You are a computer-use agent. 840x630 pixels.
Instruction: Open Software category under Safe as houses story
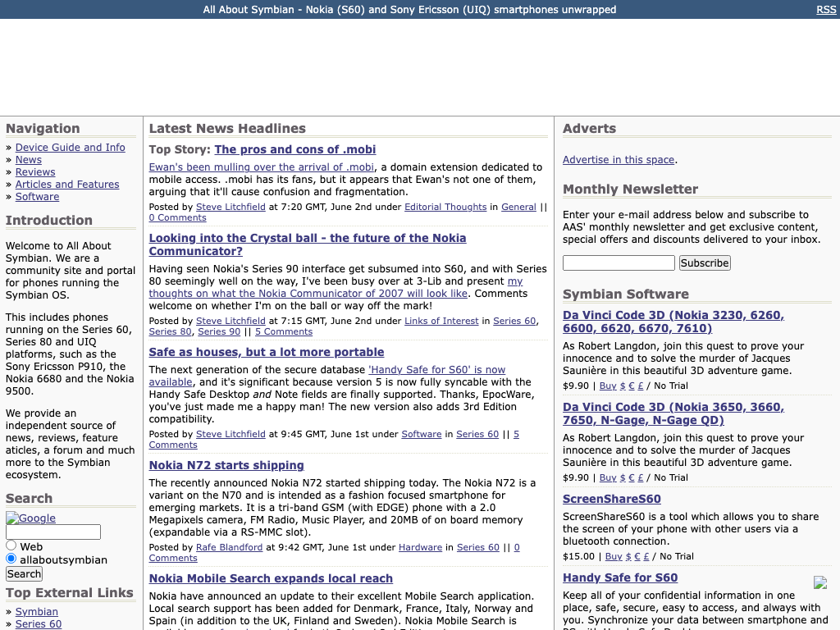click(x=422, y=434)
